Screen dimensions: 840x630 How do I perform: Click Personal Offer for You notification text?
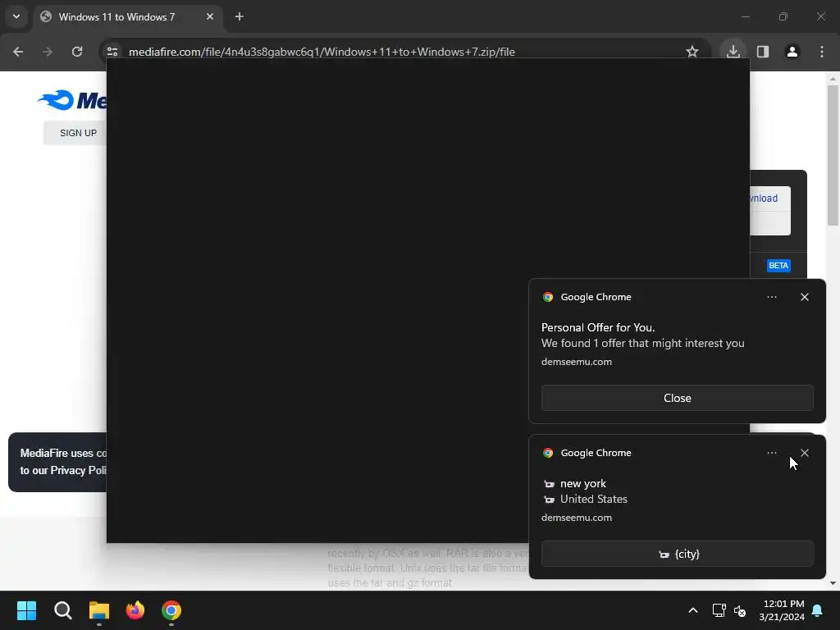(x=598, y=327)
